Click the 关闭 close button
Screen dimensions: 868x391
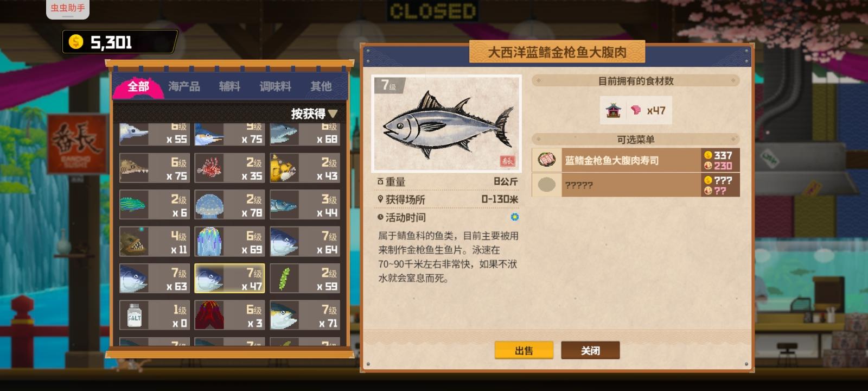point(590,350)
